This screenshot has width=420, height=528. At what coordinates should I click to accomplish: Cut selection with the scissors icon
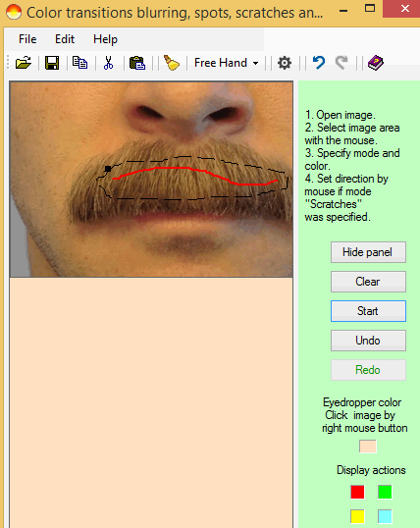pyautogui.click(x=108, y=63)
